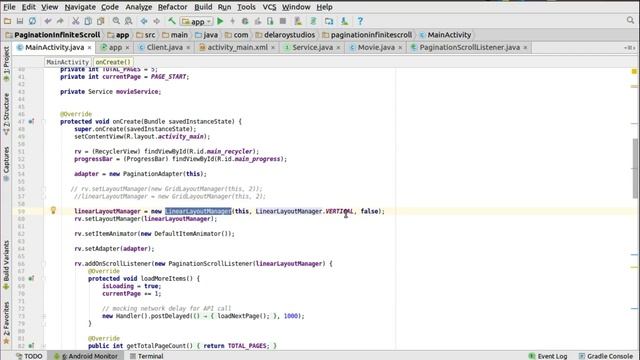
Task: Click the Open folder toolbar icon
Action: tap(7, 21)
